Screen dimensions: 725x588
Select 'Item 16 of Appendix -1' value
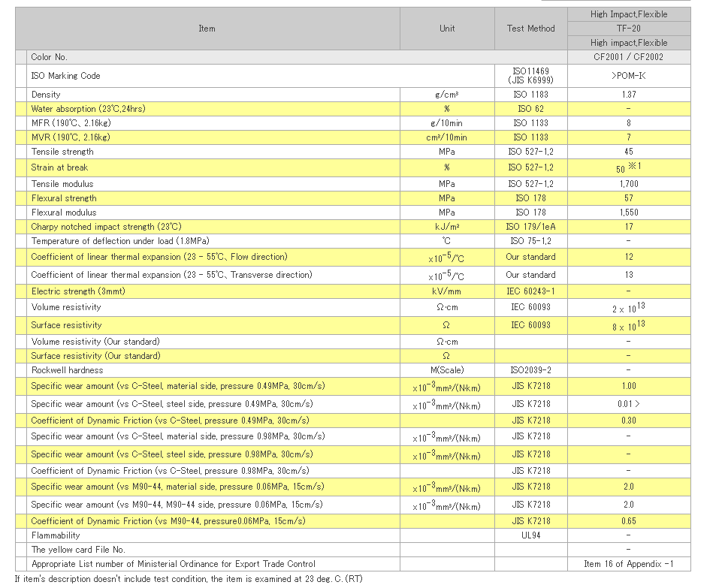(x=629, y=565)
